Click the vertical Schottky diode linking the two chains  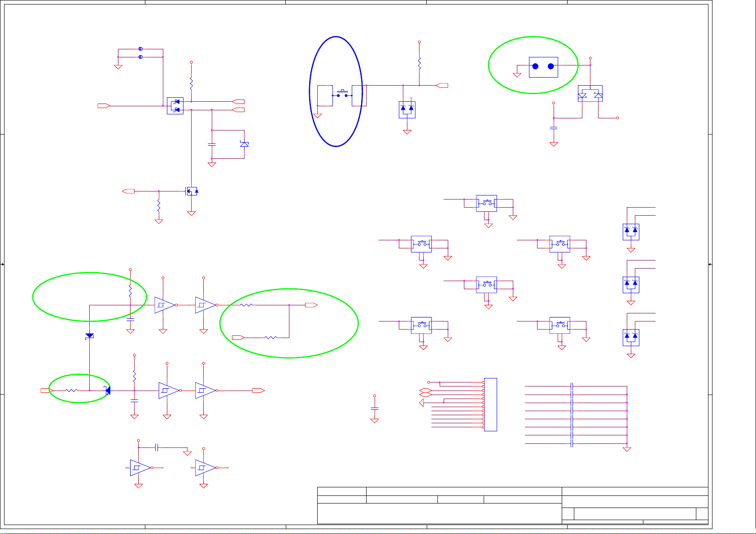coord(90,335)
